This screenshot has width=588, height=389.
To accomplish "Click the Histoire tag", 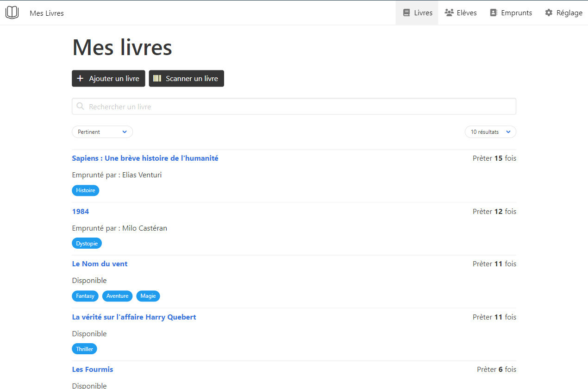I will pos(86,190).
